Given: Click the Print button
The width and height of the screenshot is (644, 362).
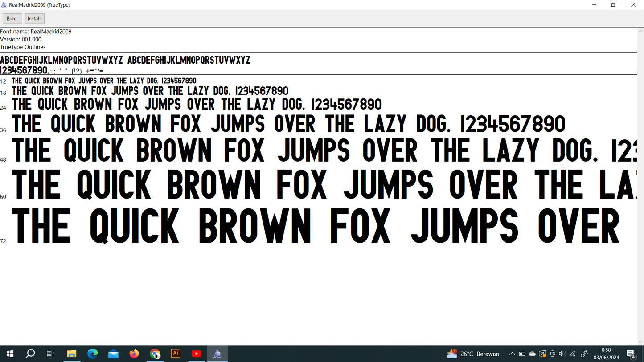Looking at the screenshot, I should pyautogui.click(x=12, y=19).
